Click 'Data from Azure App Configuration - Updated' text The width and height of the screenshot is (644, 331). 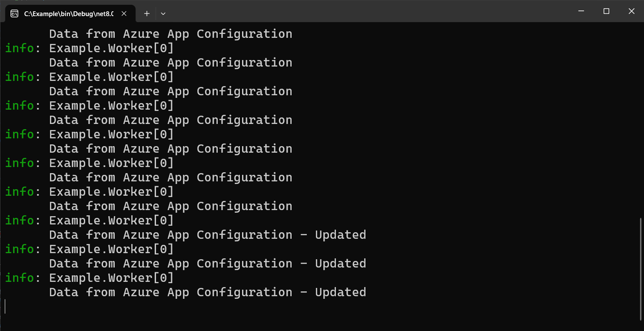coord(207,234)
